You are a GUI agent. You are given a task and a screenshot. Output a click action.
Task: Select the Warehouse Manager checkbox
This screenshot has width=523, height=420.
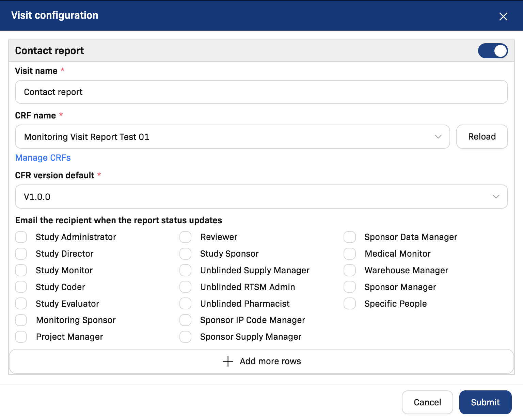pyautogui.click(x=350, y=270)
